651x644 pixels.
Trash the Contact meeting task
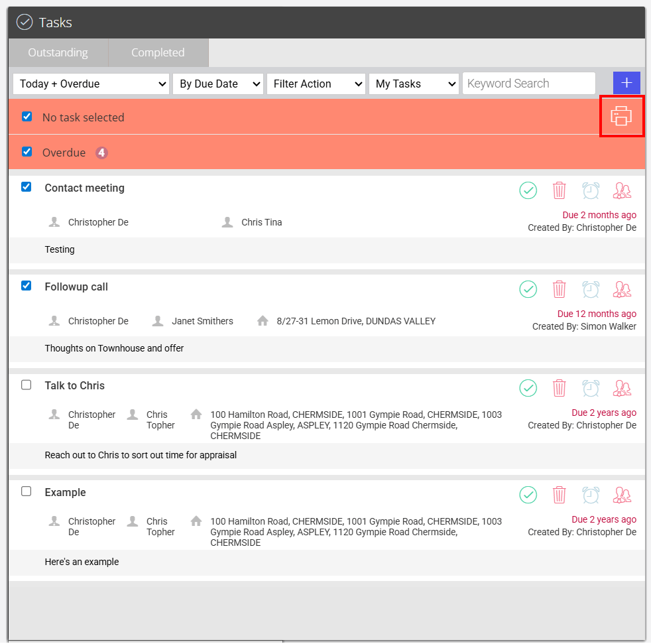560,191
